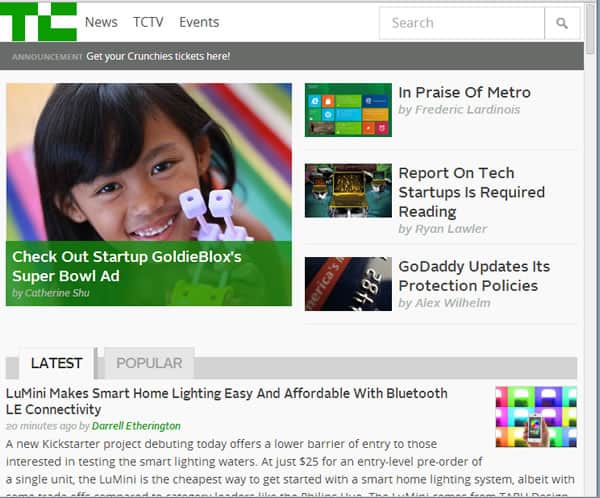Open the LuMini smart lighting headline
Image resolution: width=600 pixels, height=498 pixels.
(226, 401)
